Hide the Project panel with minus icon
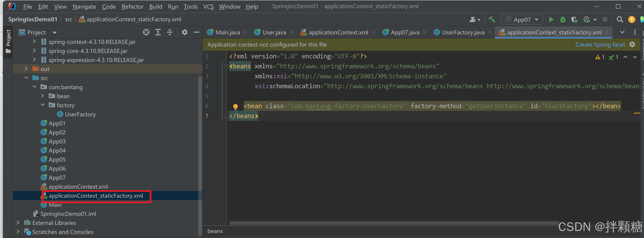The image size is (644, 238). click(197, 32)
